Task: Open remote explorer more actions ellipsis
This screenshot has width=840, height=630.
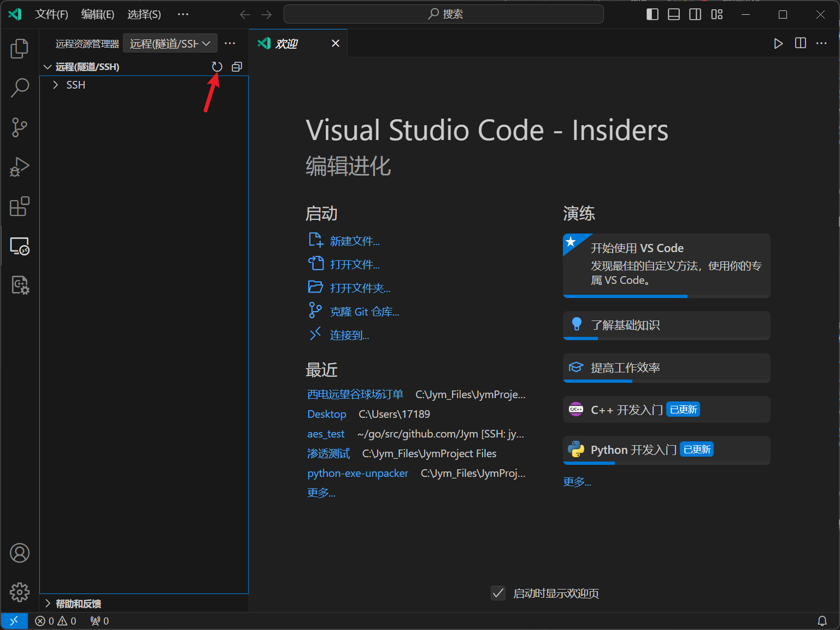Action: tap(230, 43)
